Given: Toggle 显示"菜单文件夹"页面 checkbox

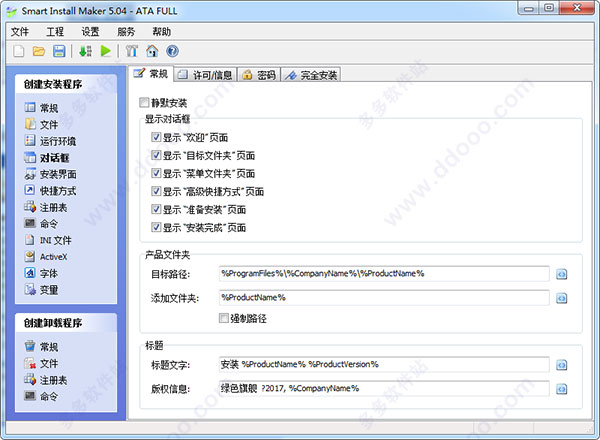Looking at the screenshot, I should tap(156, 173).
